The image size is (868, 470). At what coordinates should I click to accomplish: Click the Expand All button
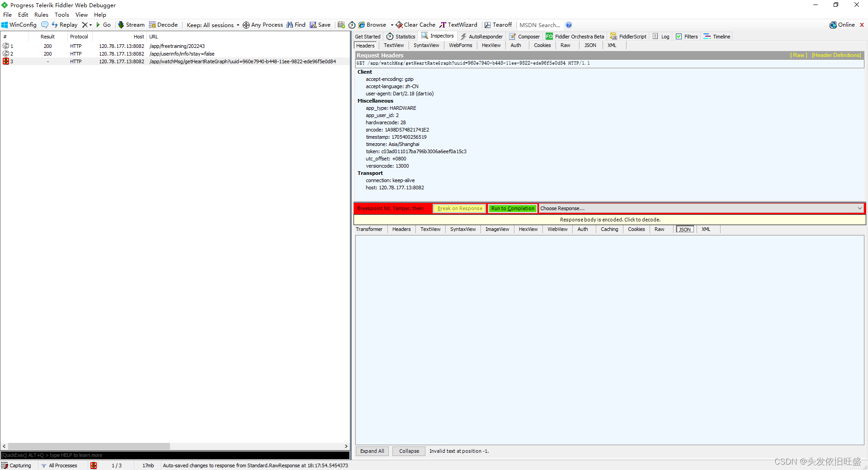point(372,451)
